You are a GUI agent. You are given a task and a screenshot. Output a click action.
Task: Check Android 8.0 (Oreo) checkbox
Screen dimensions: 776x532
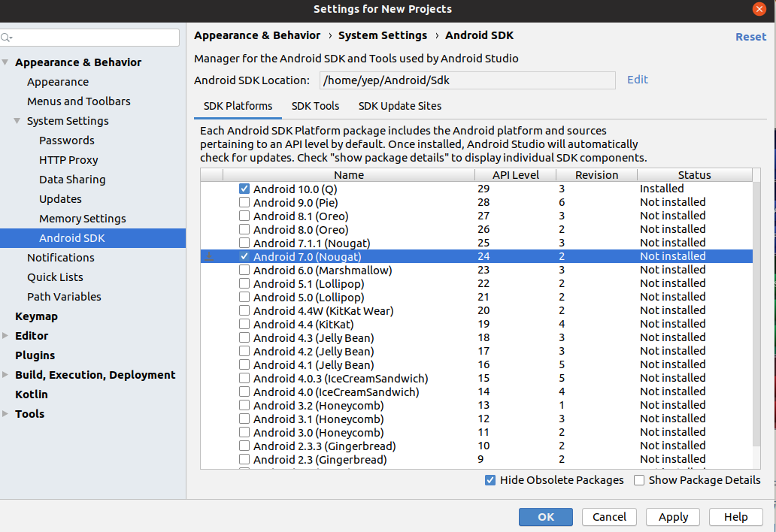point(244,229)
